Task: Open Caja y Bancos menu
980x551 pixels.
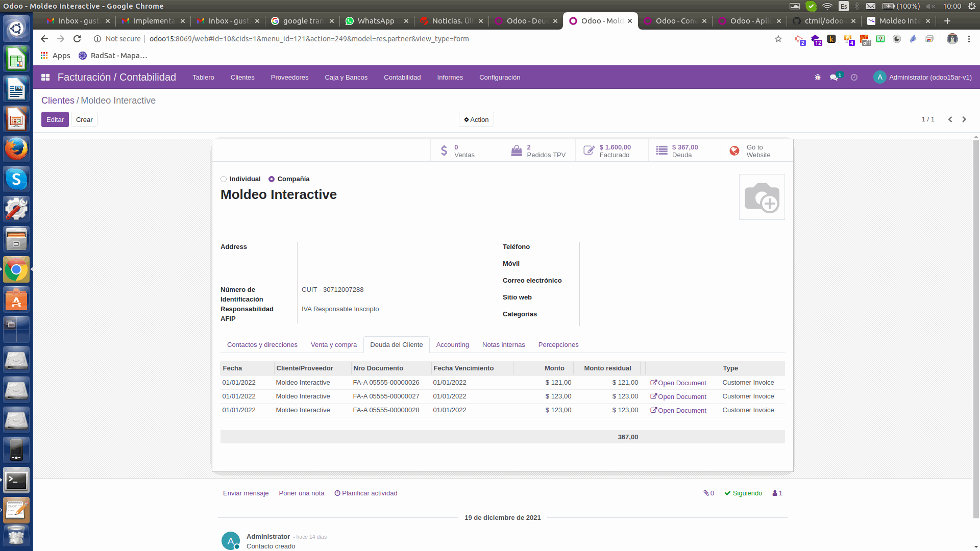Action: coord(346,78)
